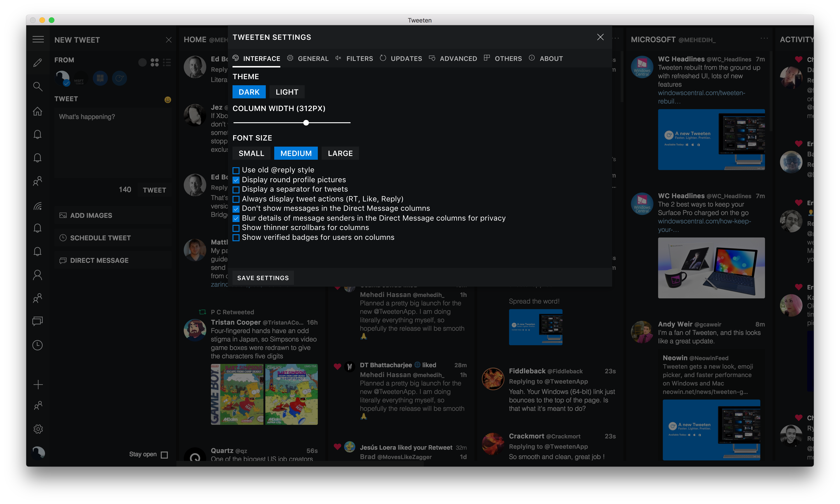This screenshot has height=504, width=840.
Task: Open the Spread the word Tweeten thumbnail
Action: tap(536, 327)
